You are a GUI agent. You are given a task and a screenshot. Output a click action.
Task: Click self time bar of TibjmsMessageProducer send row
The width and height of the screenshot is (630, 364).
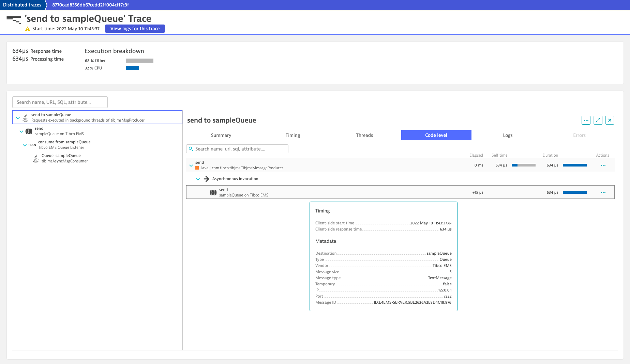pos(524,165)
